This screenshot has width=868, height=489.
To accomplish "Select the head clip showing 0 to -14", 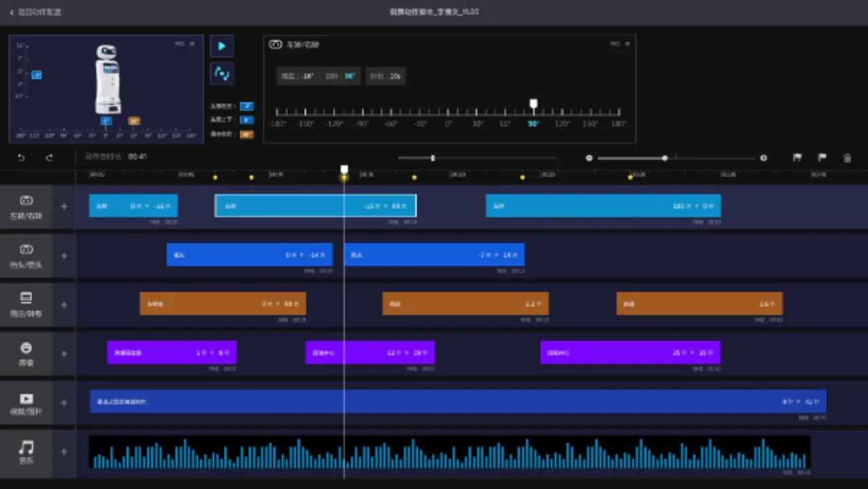I will click(250, 255).
